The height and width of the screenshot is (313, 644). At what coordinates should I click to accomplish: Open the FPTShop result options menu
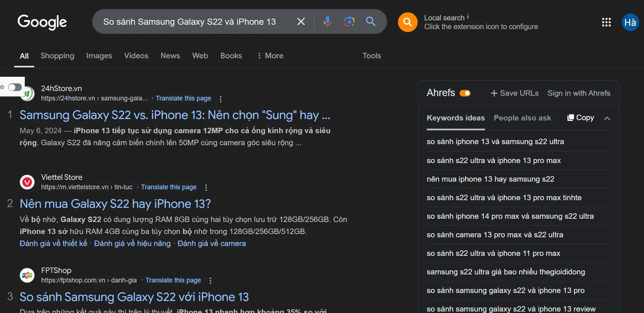pyautogui.click(x=210, y=281)
